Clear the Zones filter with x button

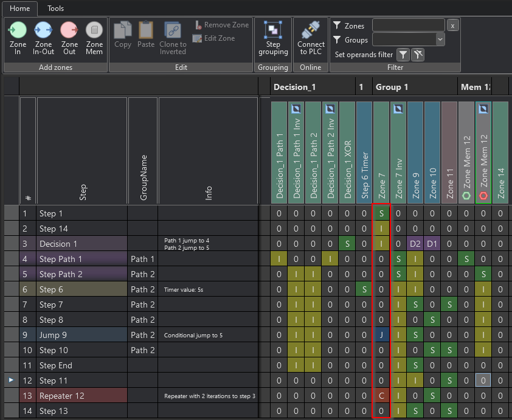tap(452, 26)
